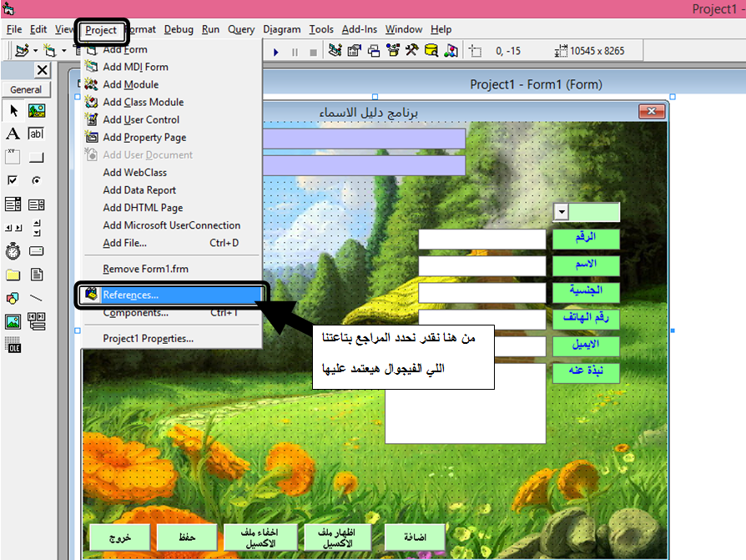Click the اظهار ملف الاكسيل button

pos(337,537)
